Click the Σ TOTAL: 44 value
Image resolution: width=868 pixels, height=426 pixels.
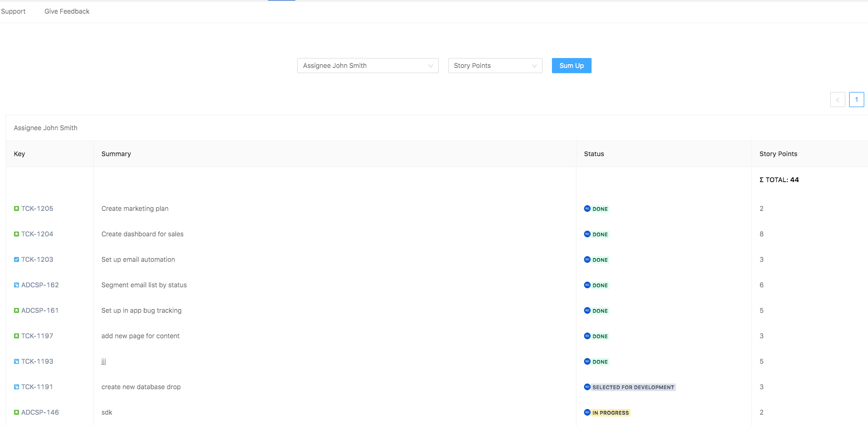click(779, 180)
